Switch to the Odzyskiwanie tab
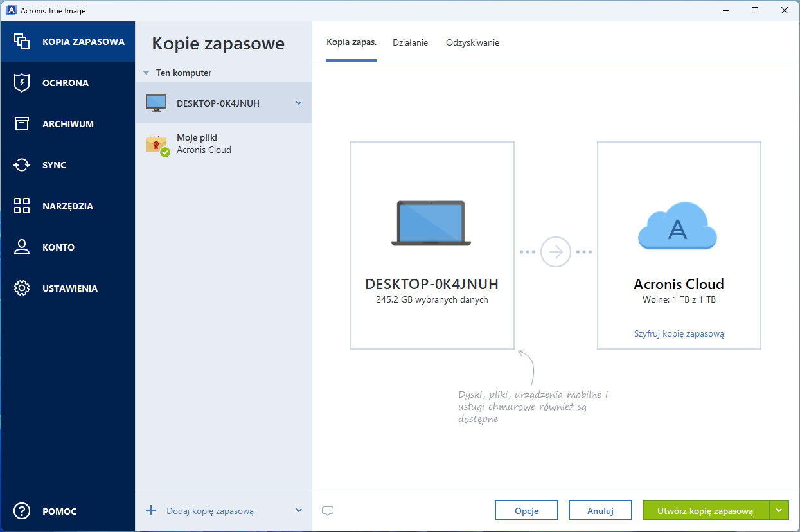This screenshot has height=532, width=800. click(472, 42)
